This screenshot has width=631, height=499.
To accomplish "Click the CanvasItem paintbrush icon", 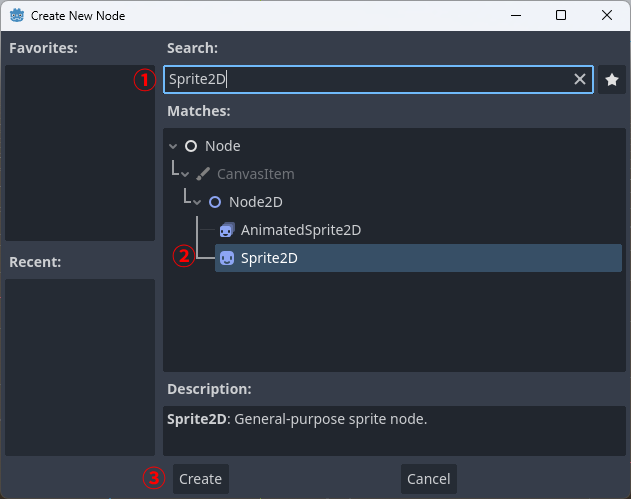I will tap(203, 174).
